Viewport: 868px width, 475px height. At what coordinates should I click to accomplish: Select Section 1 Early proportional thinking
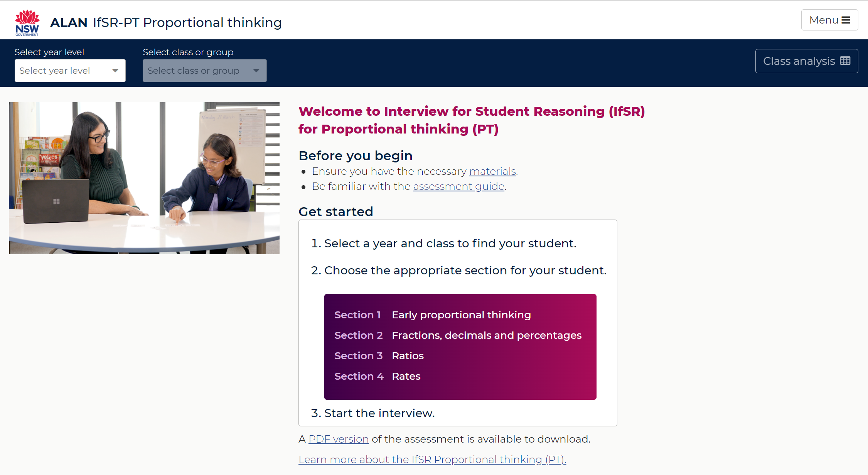[x=433, y=315]
